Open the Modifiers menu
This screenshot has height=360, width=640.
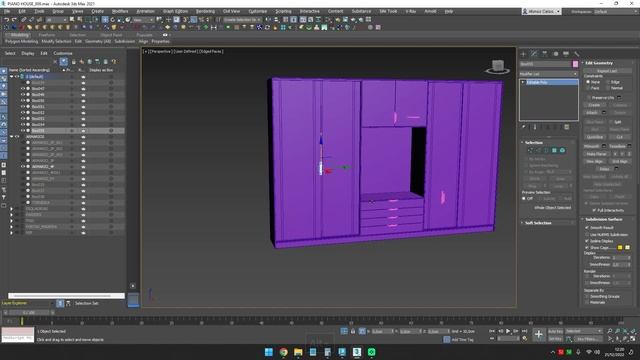120,11
